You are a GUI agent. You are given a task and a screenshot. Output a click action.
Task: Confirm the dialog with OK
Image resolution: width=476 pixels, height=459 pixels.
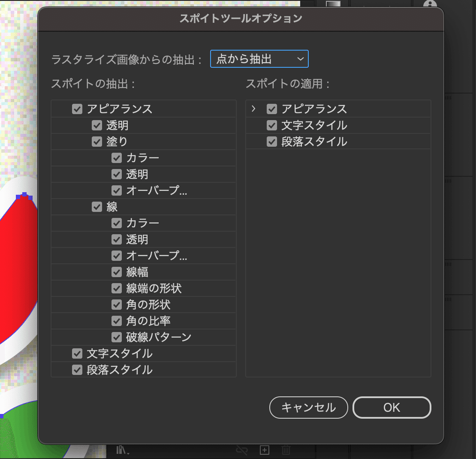(392, 408)
